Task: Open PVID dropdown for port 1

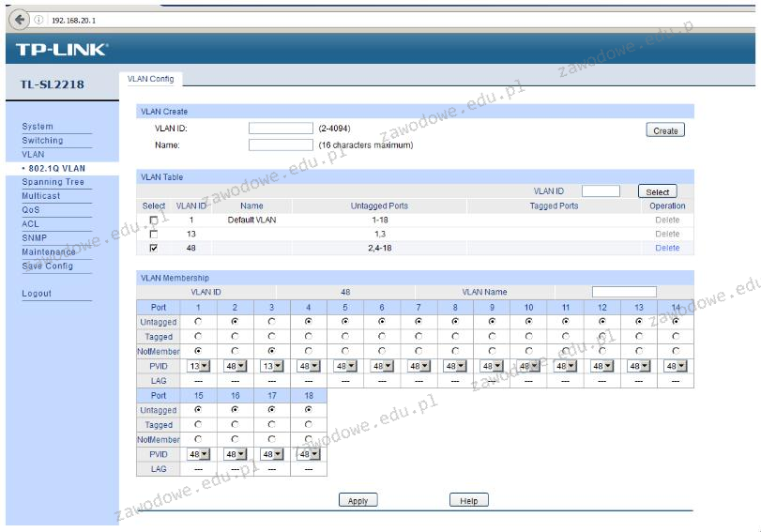Action: (199, 366)
